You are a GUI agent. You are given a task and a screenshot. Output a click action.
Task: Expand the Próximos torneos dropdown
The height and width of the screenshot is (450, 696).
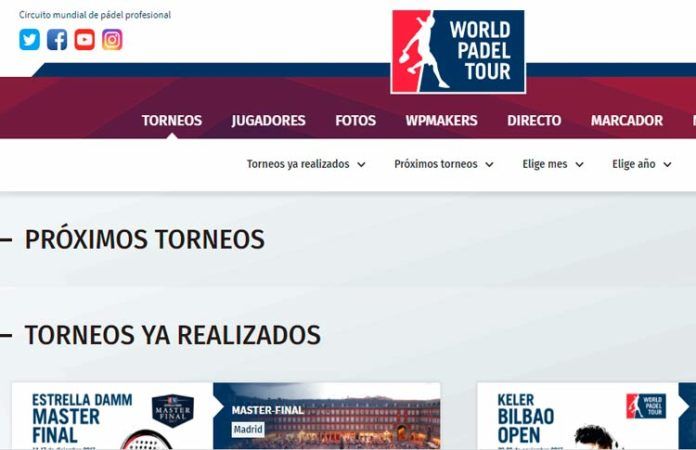click(x=444, y=164)
